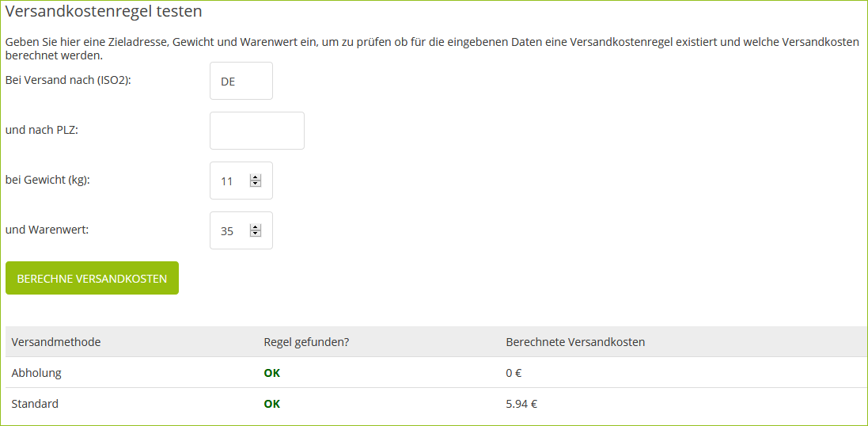Select the Regel gefunden? column header

306,342
